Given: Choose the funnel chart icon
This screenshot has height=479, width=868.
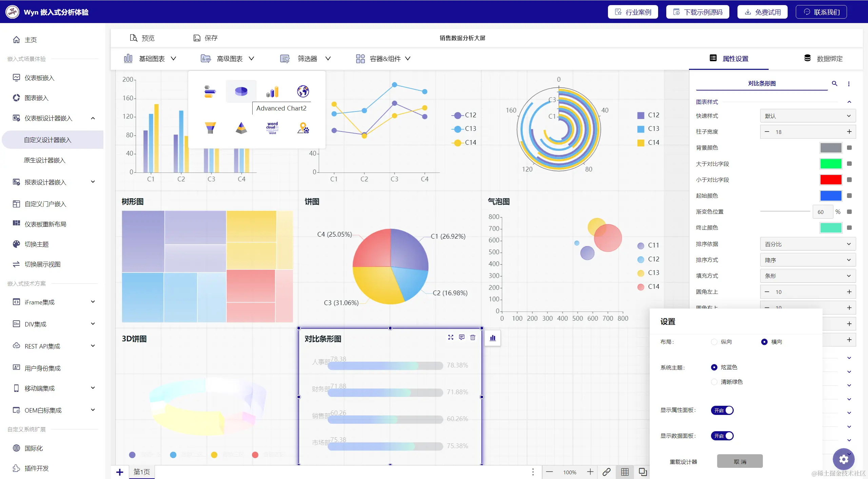Looking at the screenshot, I should [x=210, y=128].
